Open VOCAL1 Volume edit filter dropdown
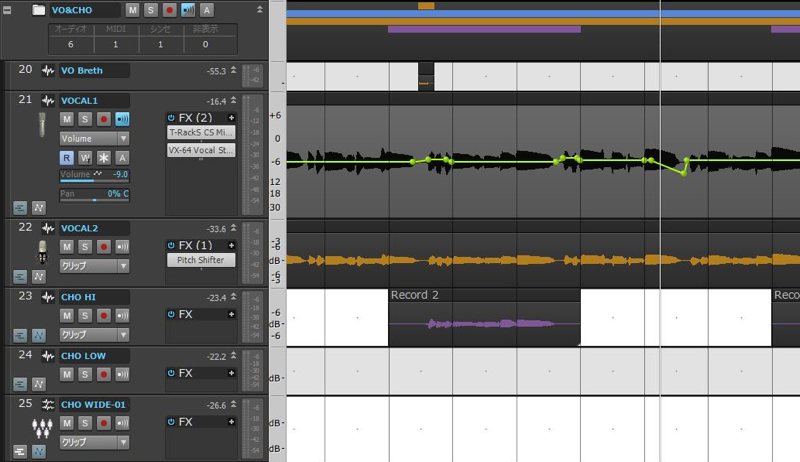Viewport: 800px width, 462px height. 94,139
